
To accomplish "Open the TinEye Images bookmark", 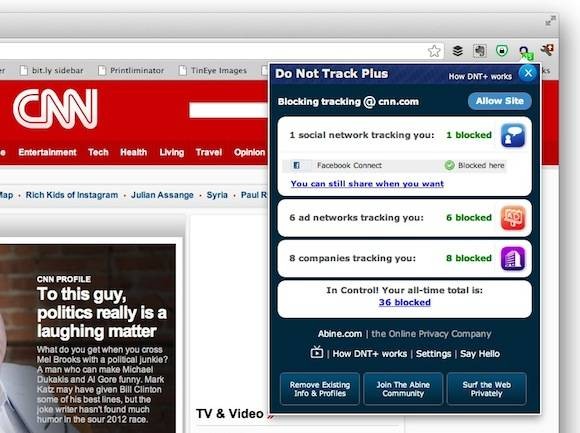I will click(x=213, y=70).
